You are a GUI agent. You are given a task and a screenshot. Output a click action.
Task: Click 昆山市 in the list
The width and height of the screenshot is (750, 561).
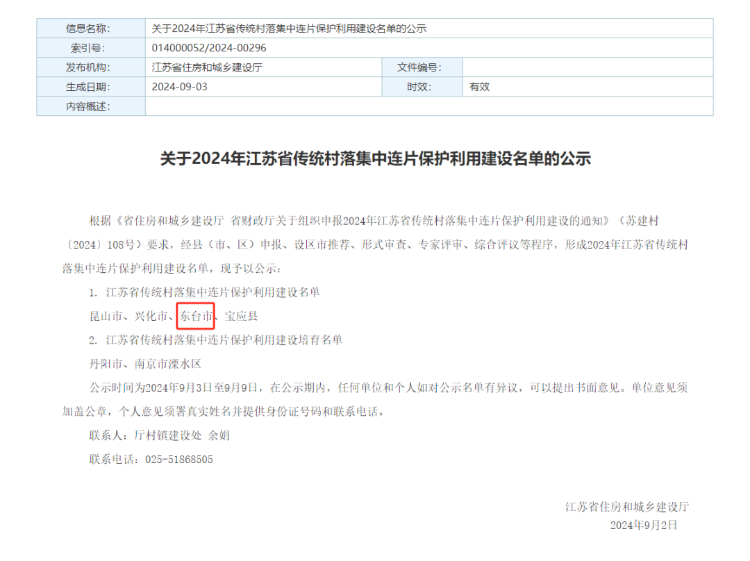(106, 316)
